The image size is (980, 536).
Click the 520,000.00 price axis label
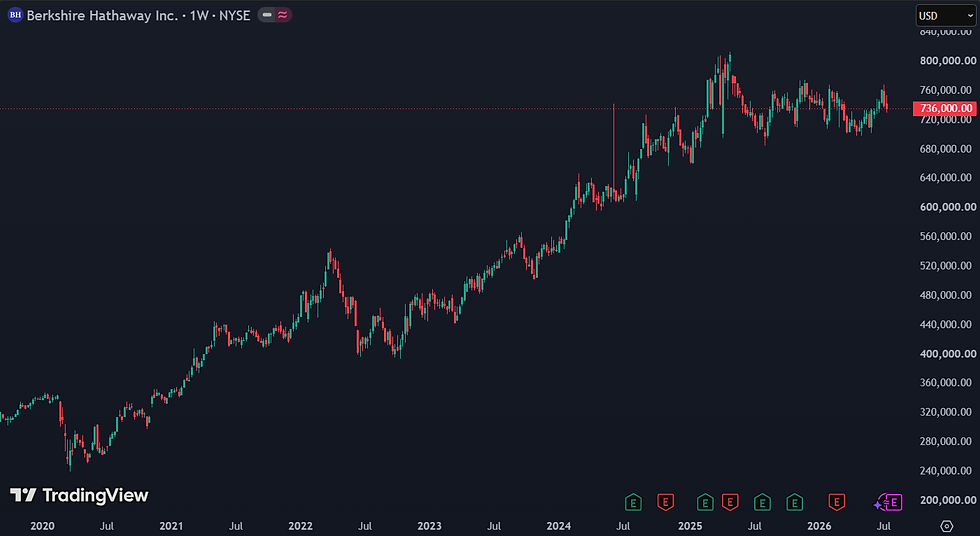point(948,266)
